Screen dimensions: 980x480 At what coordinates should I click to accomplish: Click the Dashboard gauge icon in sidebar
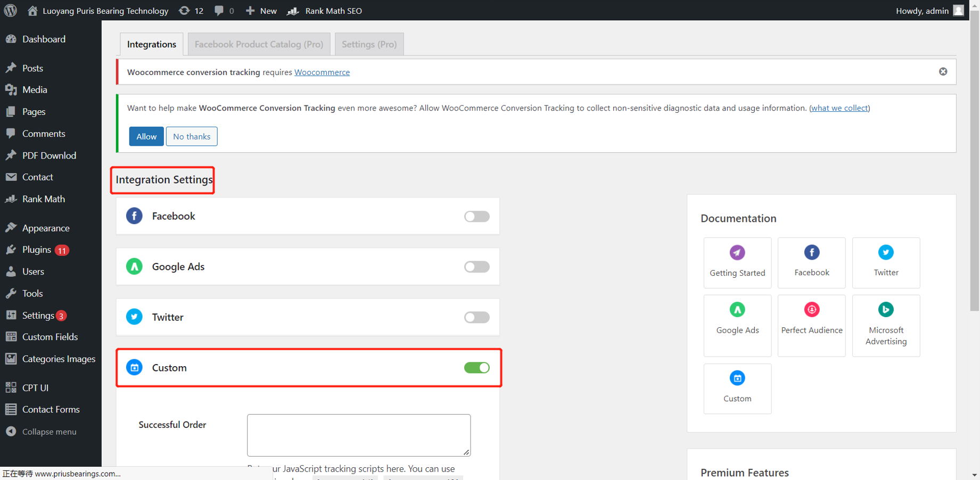click(x=11, y=39)
